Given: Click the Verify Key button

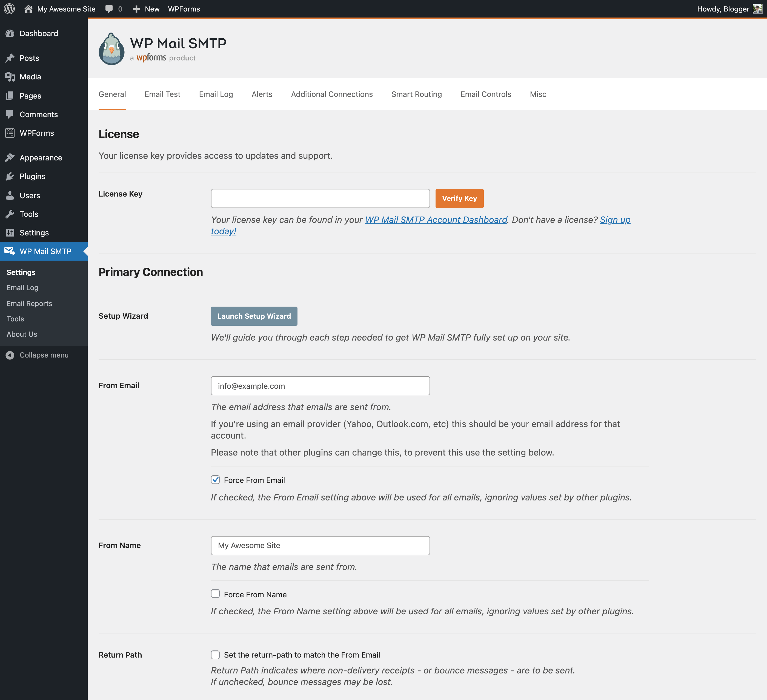Looking at the screenshot, I should click(x=459, y=198).
